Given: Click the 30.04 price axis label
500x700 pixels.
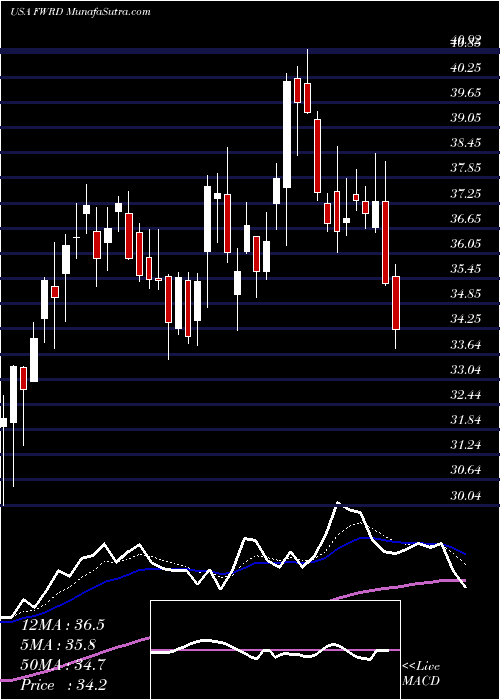Looking at the screenshot, I should tap(466, 496).
